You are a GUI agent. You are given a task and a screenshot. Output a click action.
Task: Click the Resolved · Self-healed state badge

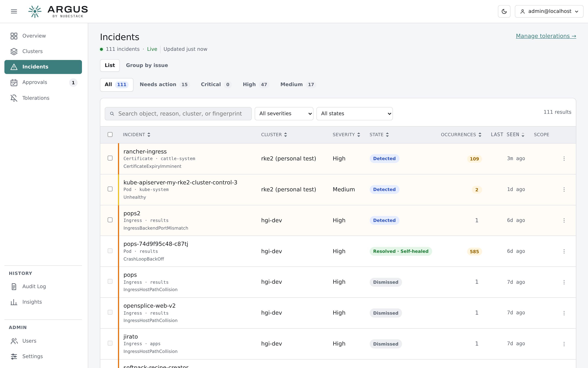[401, 251]
